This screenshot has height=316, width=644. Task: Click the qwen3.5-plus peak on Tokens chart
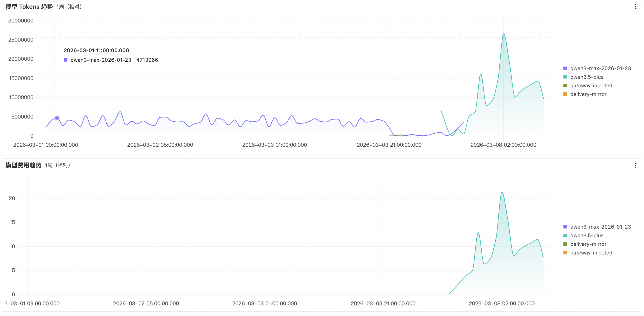pyautogui.click(x=503, y=34)
